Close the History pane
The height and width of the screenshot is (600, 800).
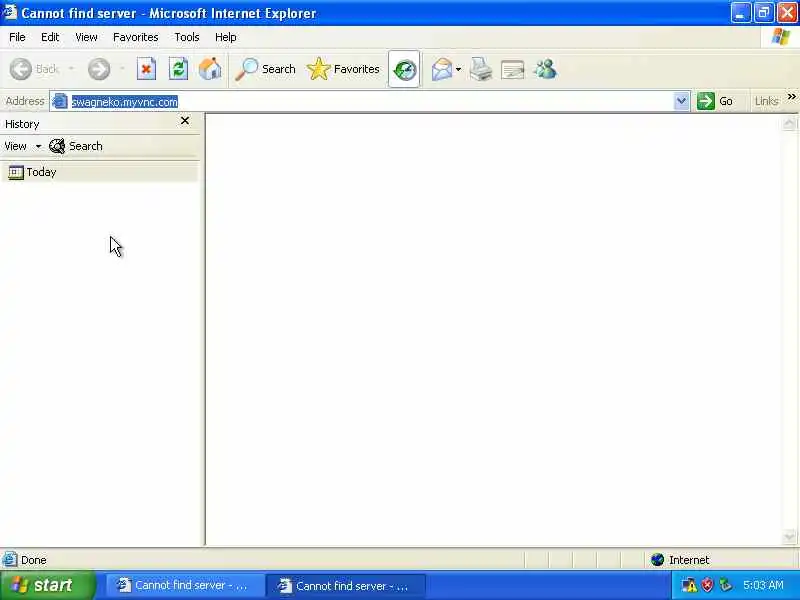[x=185, y=121]
